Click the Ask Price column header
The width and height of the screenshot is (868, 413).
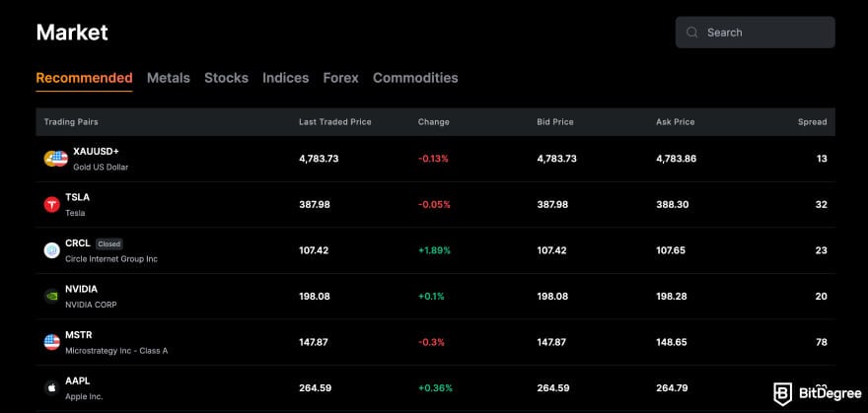(x=676, y=121)
